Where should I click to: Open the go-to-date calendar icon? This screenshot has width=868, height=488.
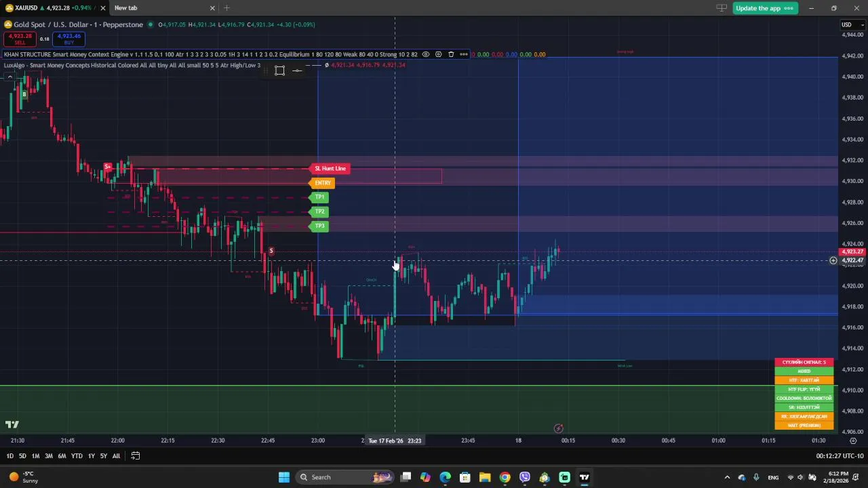(135, 455)
